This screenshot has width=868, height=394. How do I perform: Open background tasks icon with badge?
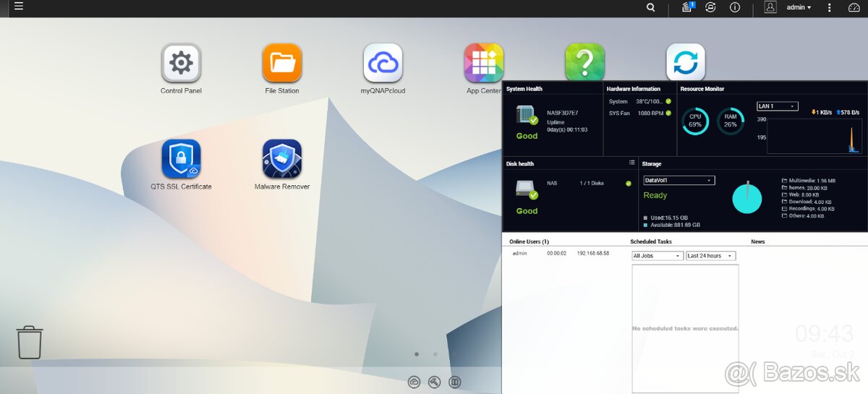688,7
